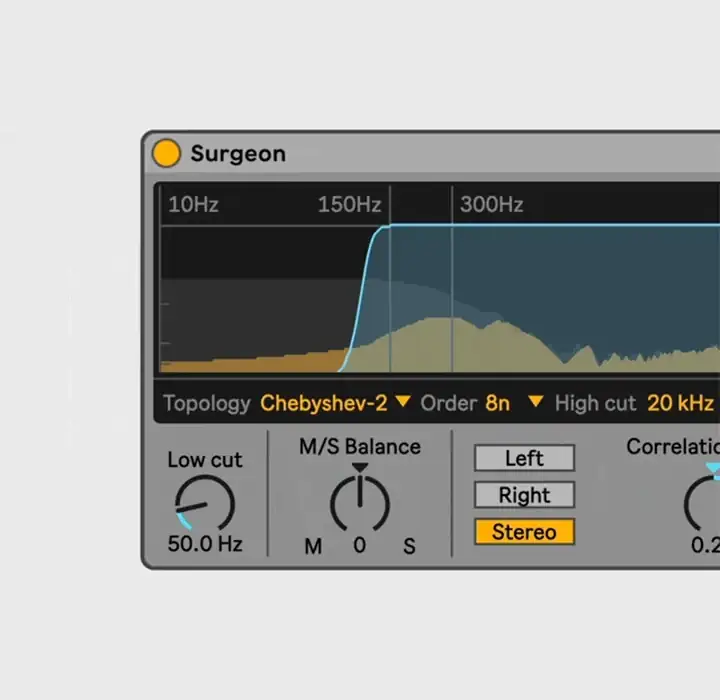Click the Surgeon device title
The image size is (720, 700).
238,154
